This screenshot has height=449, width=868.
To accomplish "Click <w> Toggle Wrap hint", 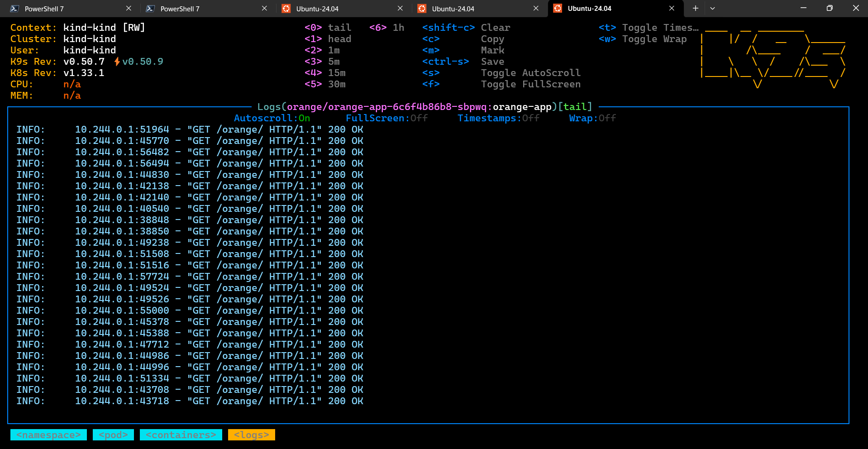I will point(643,39).
